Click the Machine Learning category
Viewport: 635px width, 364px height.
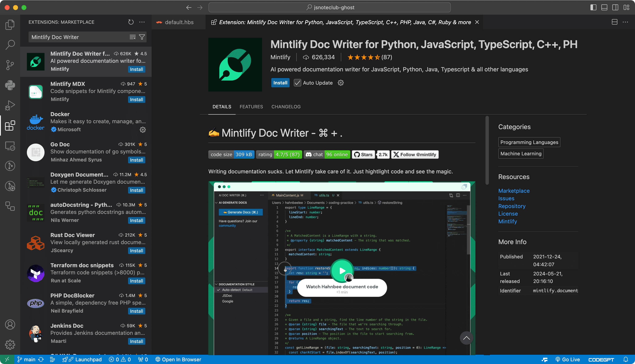click(x=521, y=153)
